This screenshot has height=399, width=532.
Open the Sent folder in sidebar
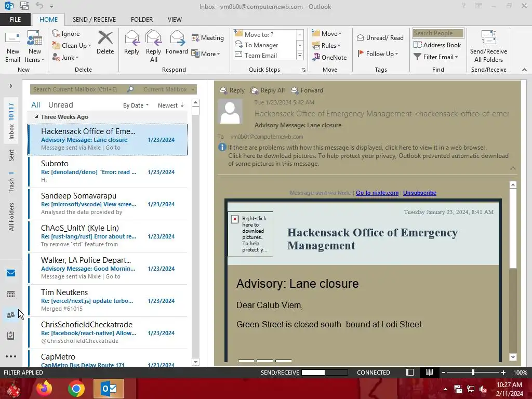click(x=11, y=155)
